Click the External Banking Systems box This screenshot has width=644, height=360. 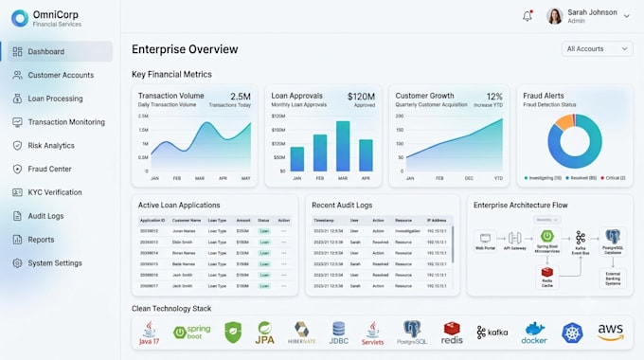coord(613,279)
